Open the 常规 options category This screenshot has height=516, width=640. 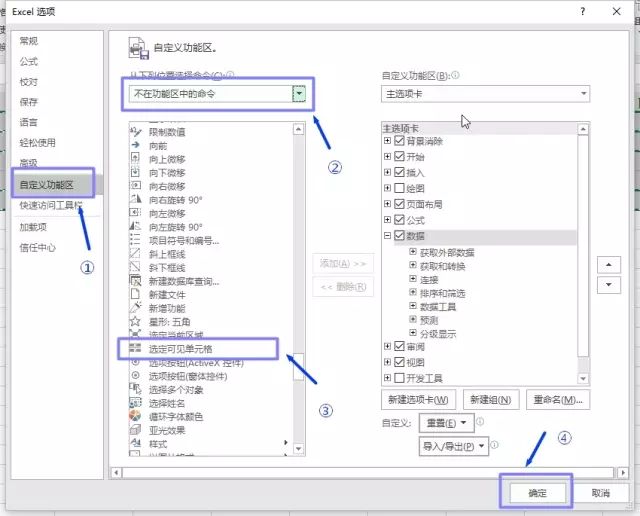point(29,41)
